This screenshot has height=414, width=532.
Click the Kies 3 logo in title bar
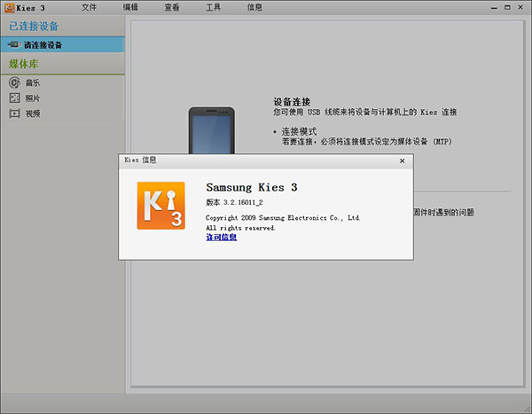pos(10,8)
